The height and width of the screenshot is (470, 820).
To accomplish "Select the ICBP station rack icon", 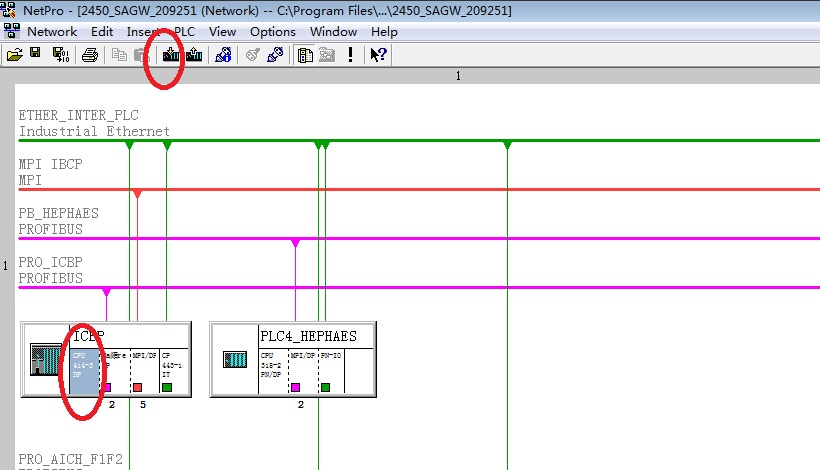I will (x=46, y=359).
